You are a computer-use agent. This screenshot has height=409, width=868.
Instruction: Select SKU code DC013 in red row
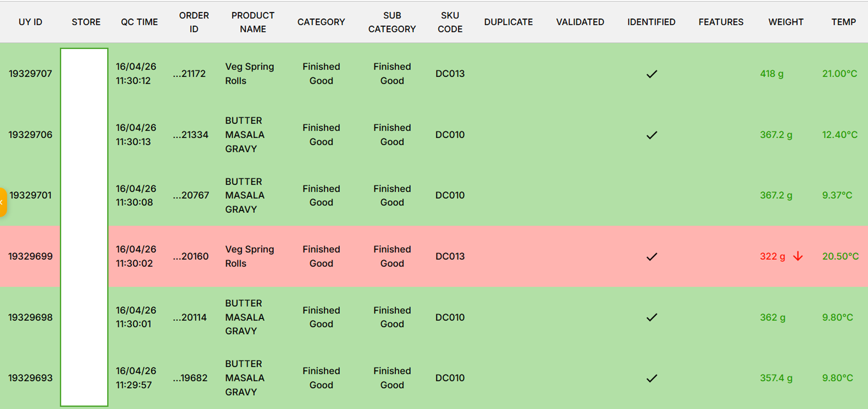[450, 256]
